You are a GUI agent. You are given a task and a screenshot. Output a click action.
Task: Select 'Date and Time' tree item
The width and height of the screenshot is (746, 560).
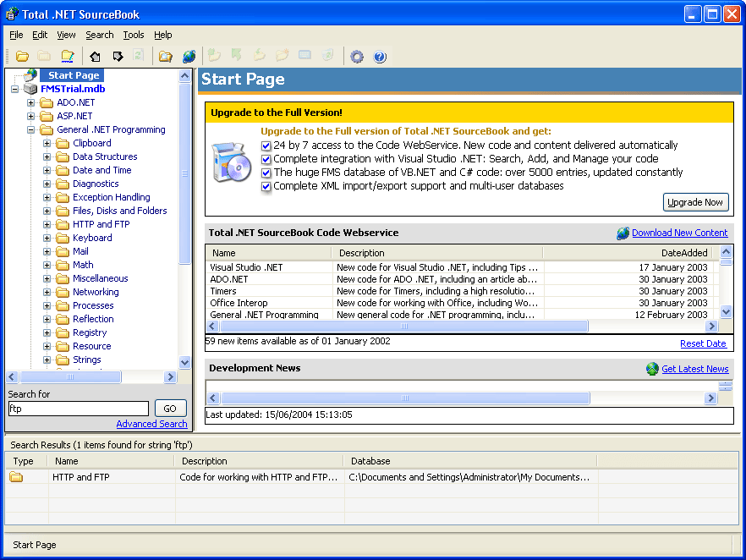[101, 170]
